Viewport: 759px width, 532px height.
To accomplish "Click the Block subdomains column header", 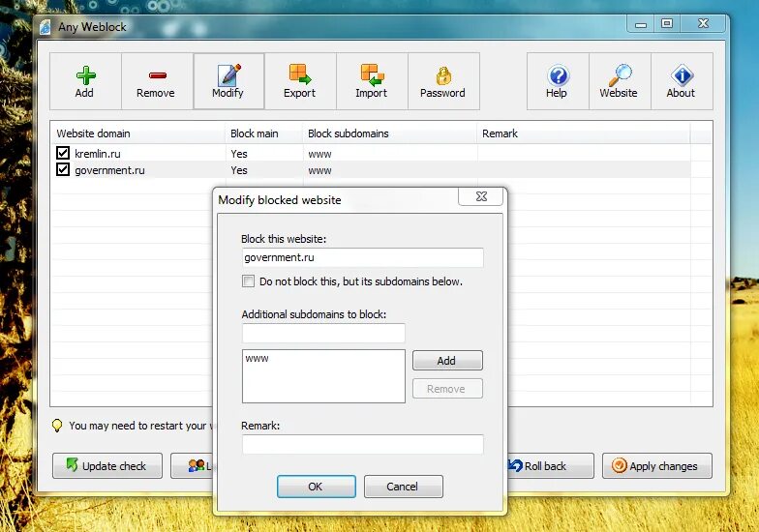I will pyautogui.click(x=389, y=133).
